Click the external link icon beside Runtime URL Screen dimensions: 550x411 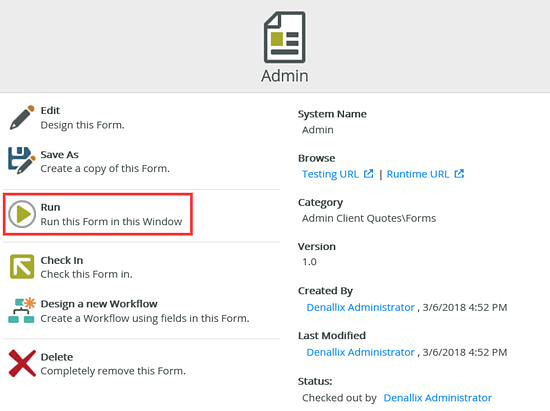click(x=459, y=174)
